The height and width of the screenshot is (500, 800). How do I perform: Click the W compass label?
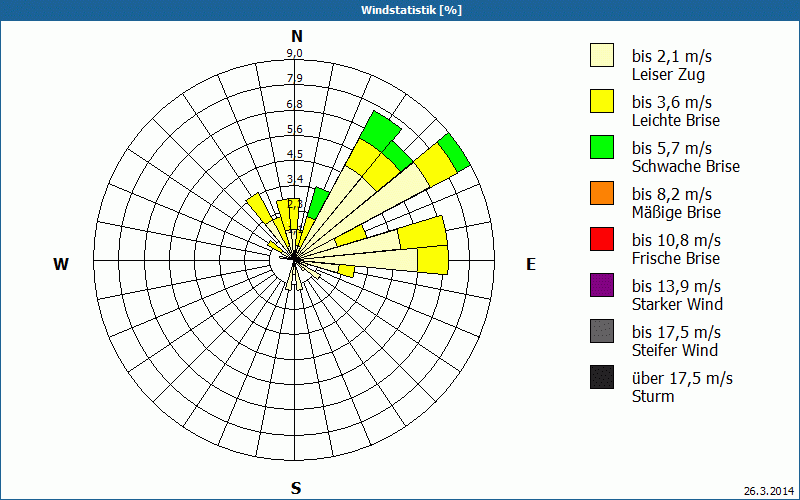(x=61, y=264)
